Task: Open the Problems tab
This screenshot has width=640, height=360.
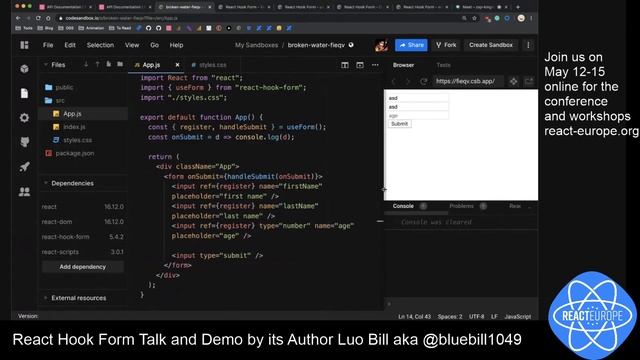Action: (x=461, y=206)
